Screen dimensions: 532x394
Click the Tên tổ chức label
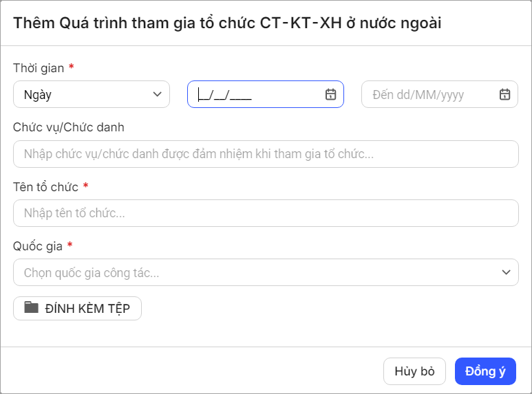[x=45, y=186]
